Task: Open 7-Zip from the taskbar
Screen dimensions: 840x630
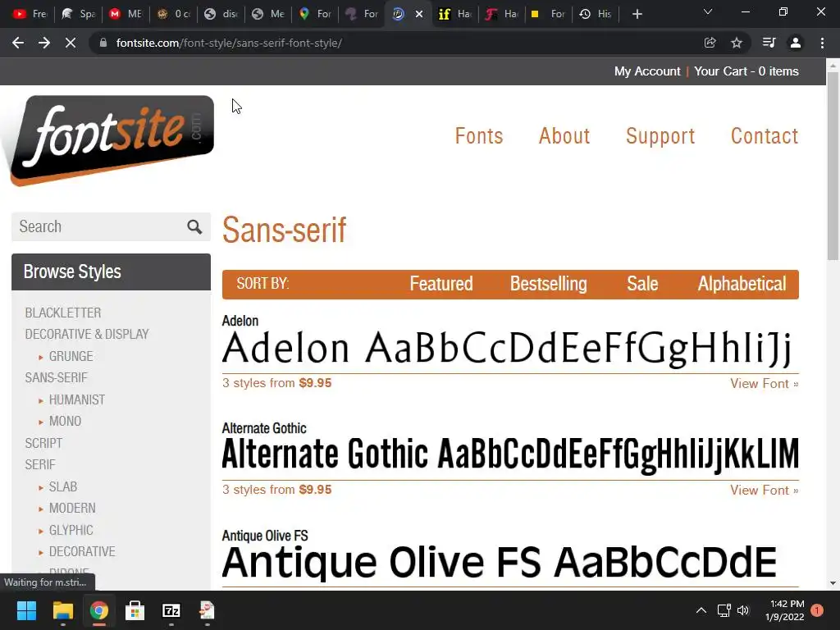Action: coord(171,610)
